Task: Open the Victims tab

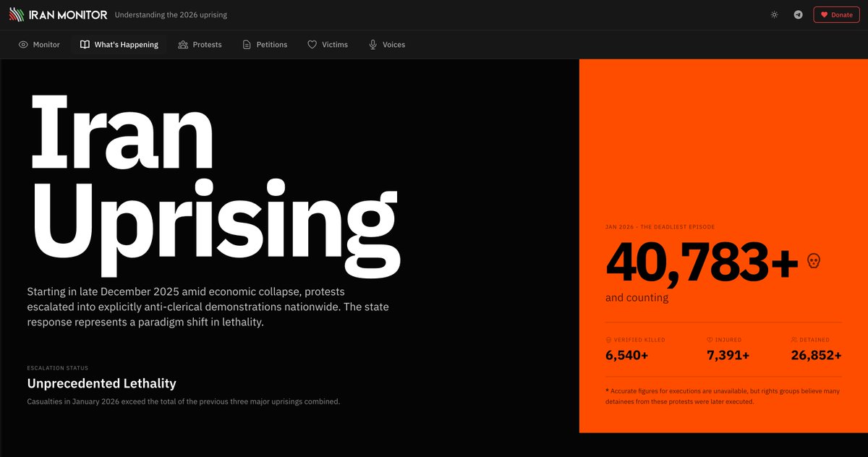Action: point(328,45)
